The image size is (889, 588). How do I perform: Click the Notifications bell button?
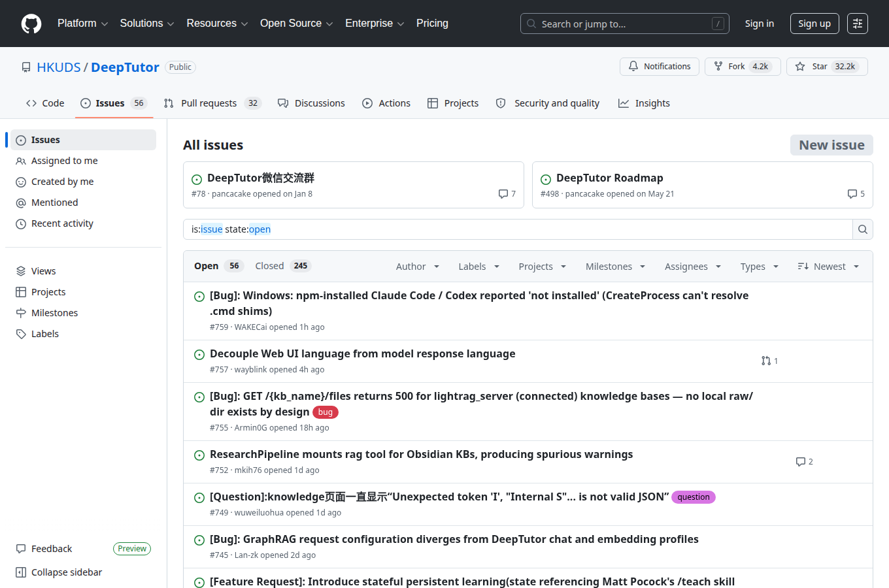(x=660, y=67)
